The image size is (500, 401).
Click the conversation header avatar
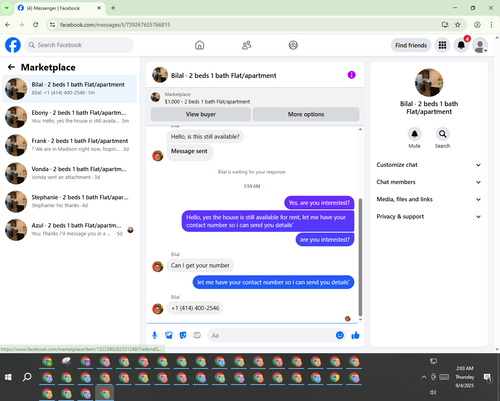(160, 75)
